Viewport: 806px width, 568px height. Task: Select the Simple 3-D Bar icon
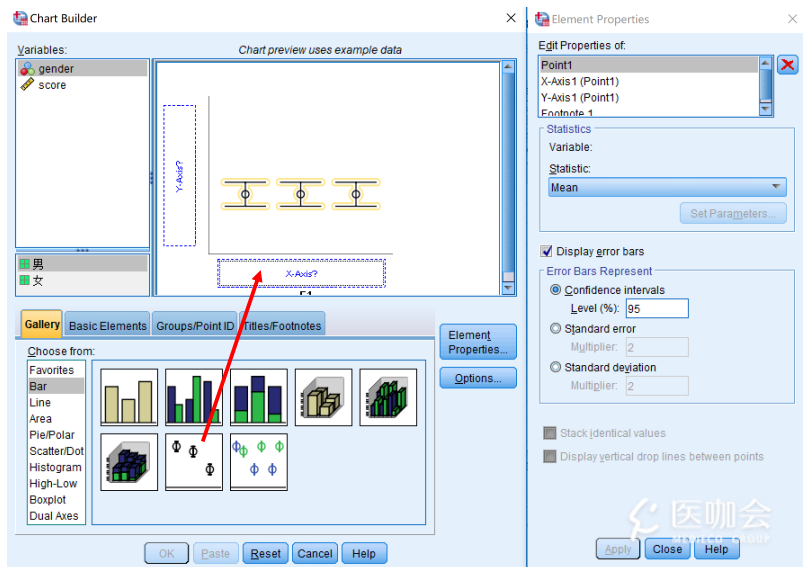coord(323,397)
